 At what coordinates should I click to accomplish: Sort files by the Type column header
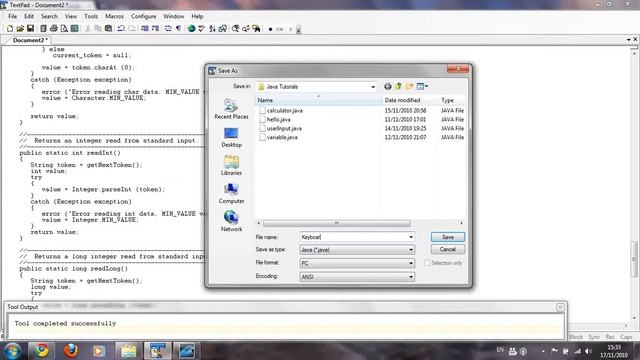click(x=452, y=100)
